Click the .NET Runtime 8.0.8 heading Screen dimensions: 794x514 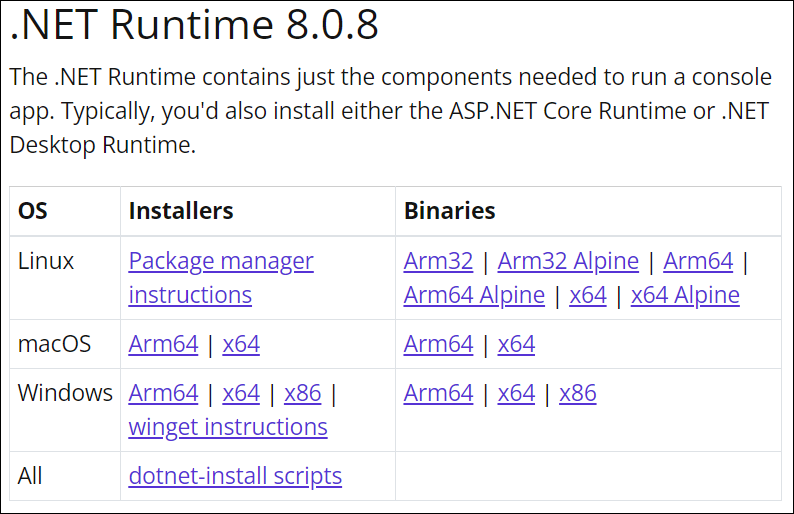point(195,26)
